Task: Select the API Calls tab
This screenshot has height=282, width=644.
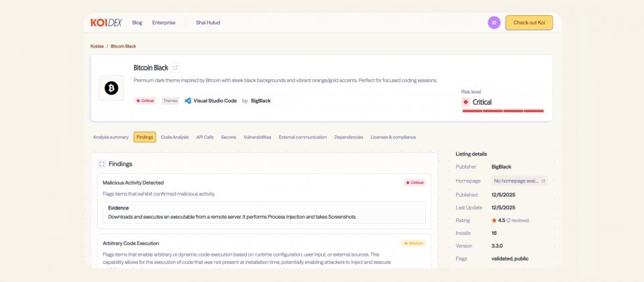Action: click(x=205, y=137)
